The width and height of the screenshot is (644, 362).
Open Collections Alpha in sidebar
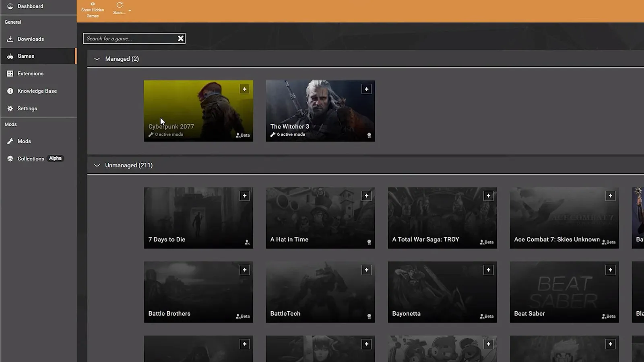pos(31,159)
